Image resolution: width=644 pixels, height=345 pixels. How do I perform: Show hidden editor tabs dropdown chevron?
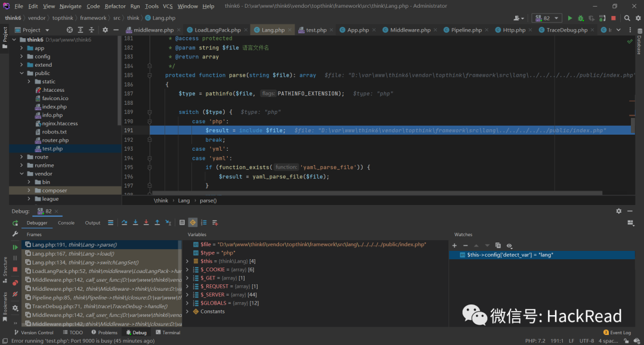(x=618, y=30)
